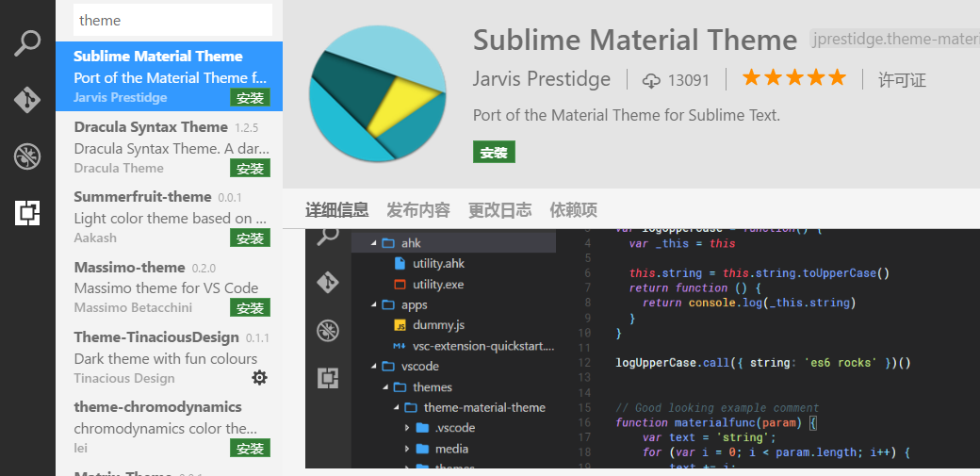Click line number 12 in preview gutter
The width and height of the screenshot is (980, 476).
tap(584, 363)
